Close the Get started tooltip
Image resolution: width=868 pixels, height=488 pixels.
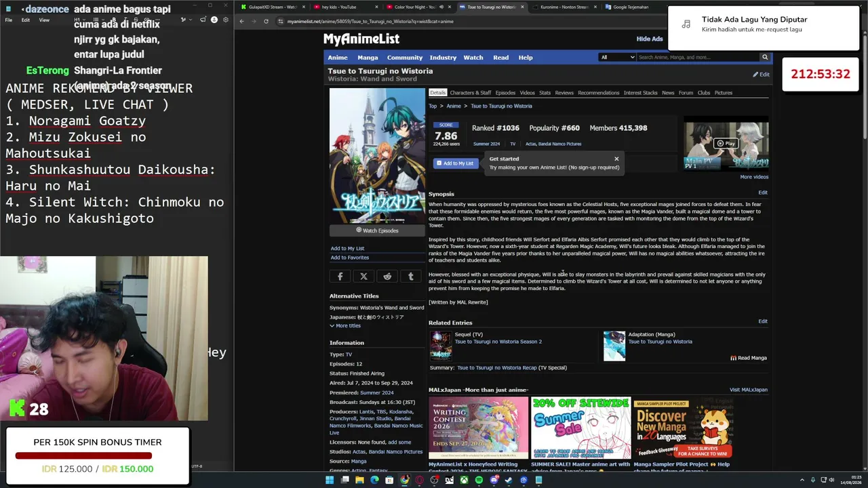[x=616, y=159]
